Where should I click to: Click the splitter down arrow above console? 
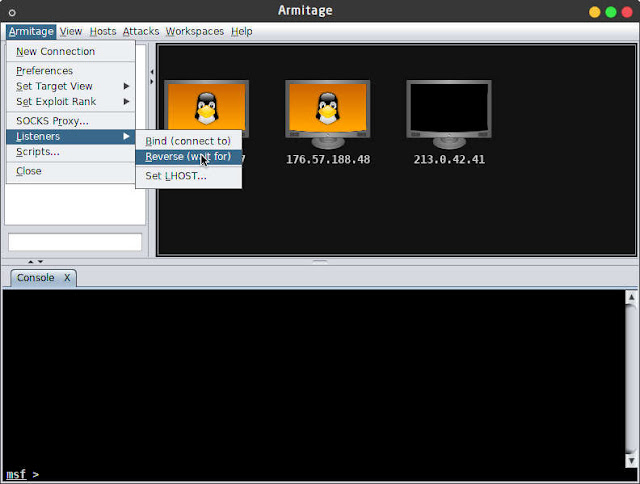40,262
